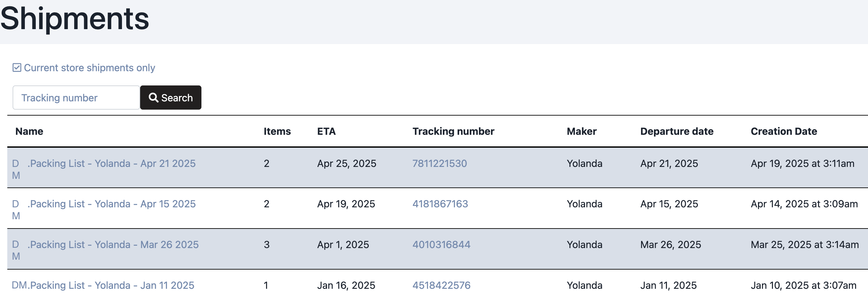The width and height of the screenshot is (868, 308).
Task: Open Packing List Yolanda Apr 15 2025
Action: click(112, 204)
